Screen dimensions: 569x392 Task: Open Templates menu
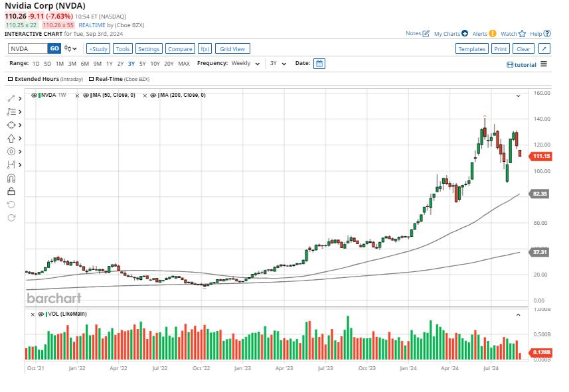pyautogui.click(x=472, y=48)
